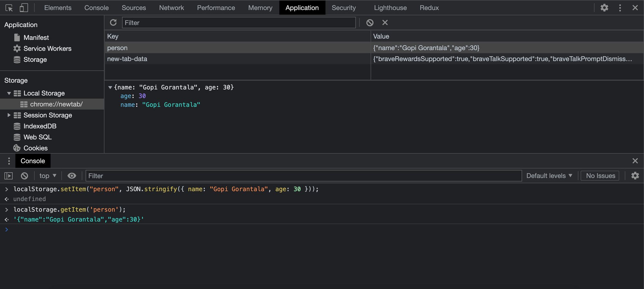
Task: Show the console sidebar icon
Action: [8, 176]
